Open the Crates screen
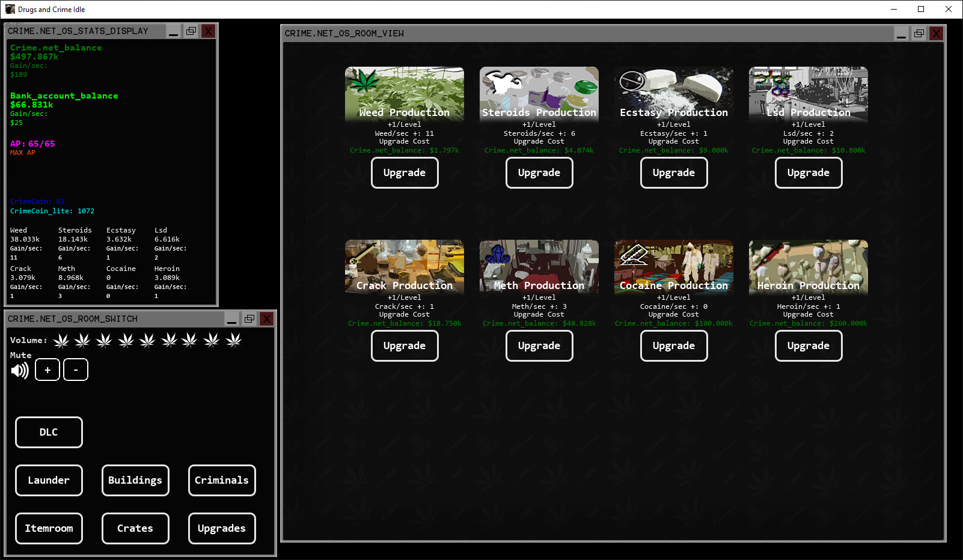The width and height of the screenshot is (963, 560). click(135, 528)
